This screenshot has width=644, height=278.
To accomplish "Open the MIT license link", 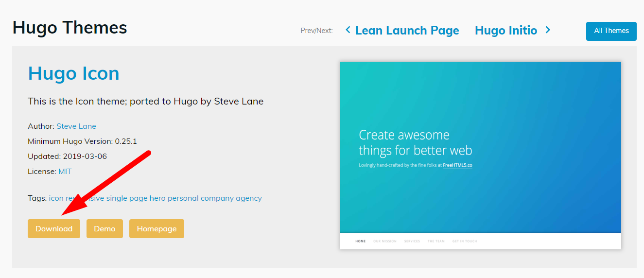I will (x=65, y=172).
